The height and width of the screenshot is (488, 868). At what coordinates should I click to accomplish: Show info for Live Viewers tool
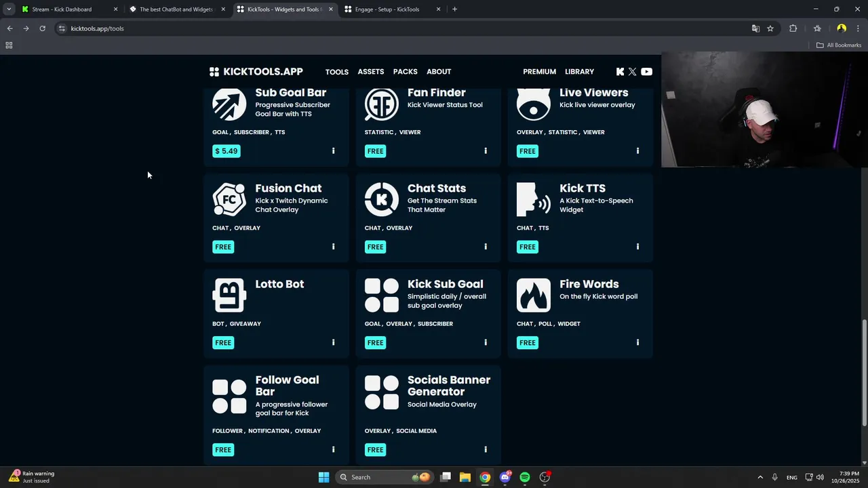637,150
